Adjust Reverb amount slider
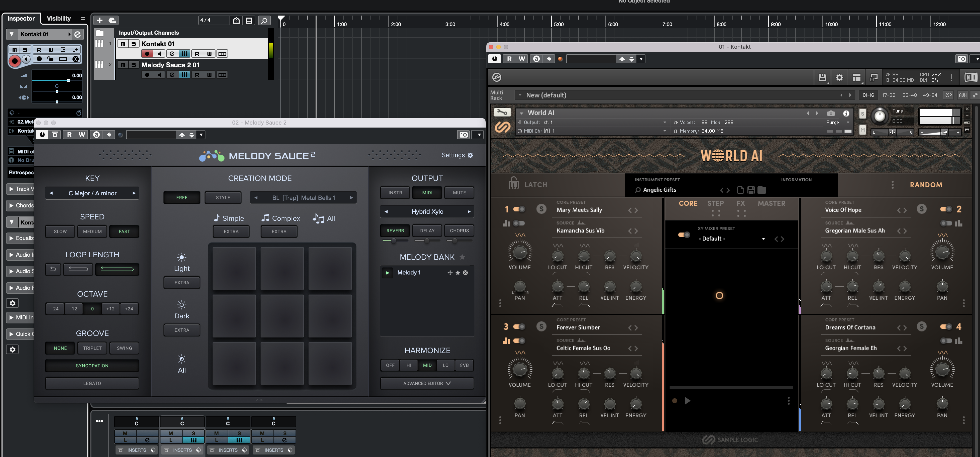Screen dimensions: 980x457 [395, 241]
